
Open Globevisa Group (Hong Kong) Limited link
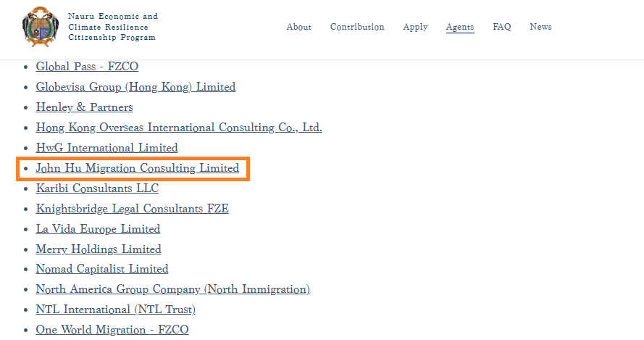(135, 87)
